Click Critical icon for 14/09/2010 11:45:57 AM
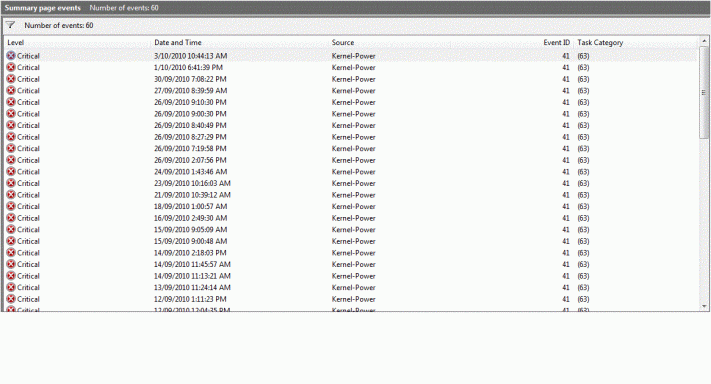 (11, 264)
